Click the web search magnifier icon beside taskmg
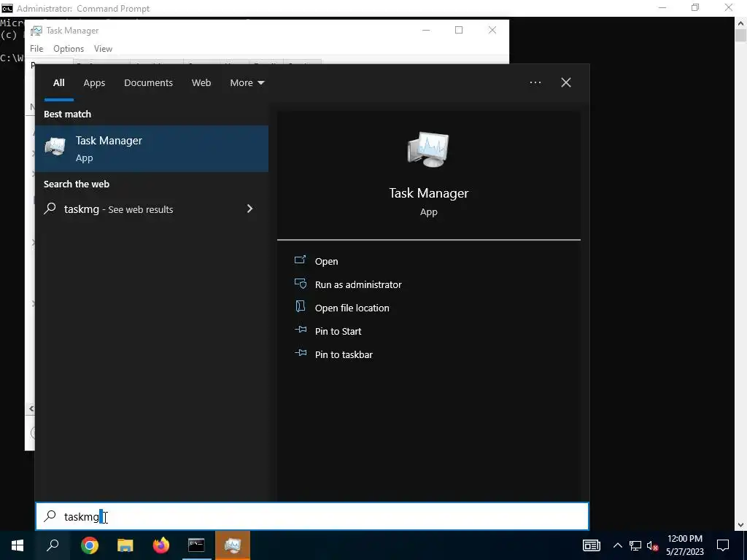This screenshot has height=560, width=747. pyautogui.click(x=50, y=209)
